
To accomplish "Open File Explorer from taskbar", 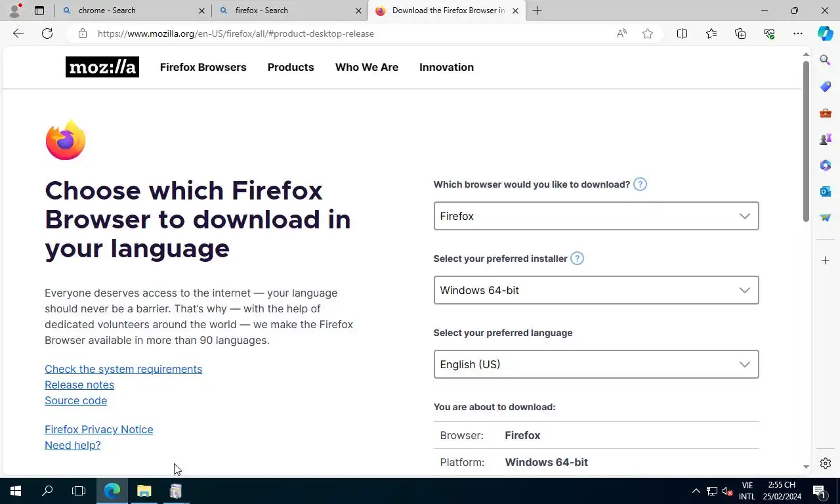I will pos(144,491).
